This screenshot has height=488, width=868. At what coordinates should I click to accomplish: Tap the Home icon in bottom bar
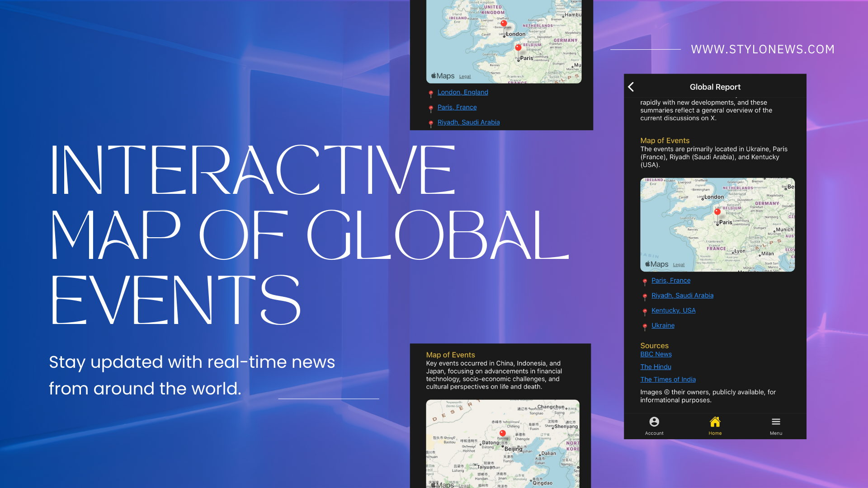pyautogui.click(x=715, y=422)
